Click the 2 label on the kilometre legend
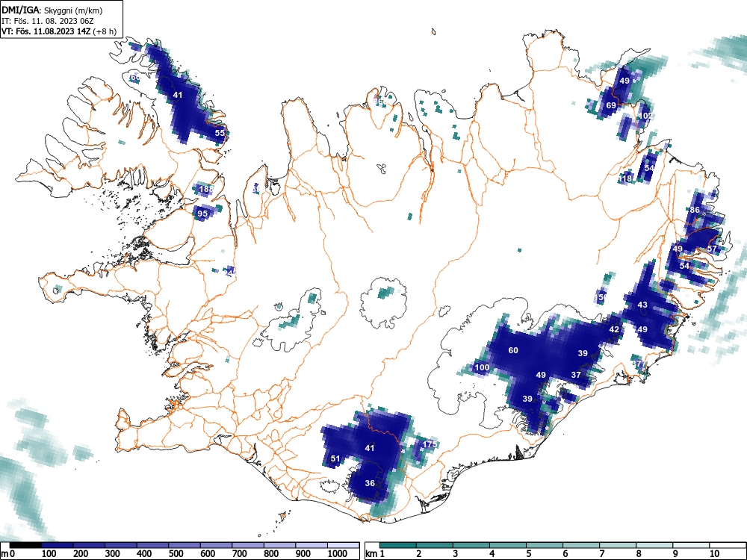747x560 pixels. pos(418,553)
